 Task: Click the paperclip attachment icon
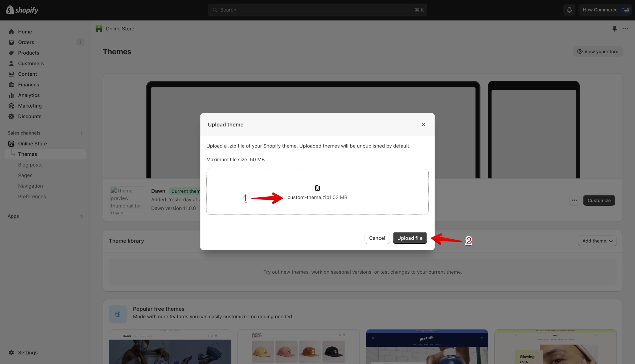pos(317,188)
